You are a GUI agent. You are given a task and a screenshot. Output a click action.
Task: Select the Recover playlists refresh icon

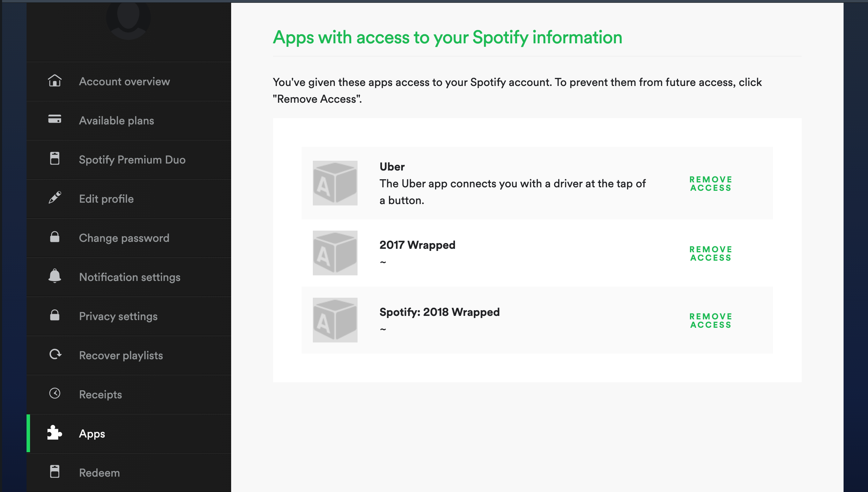54,355
